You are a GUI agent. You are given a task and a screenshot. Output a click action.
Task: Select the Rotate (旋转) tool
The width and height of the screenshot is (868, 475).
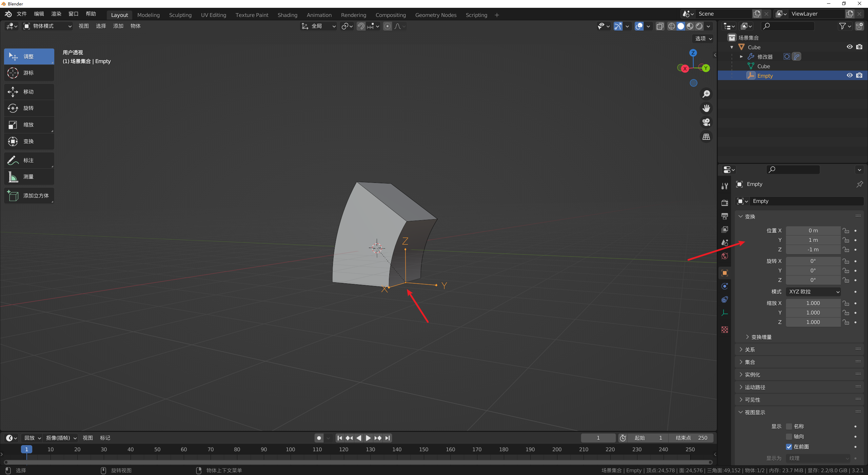(x=29, y=108)
